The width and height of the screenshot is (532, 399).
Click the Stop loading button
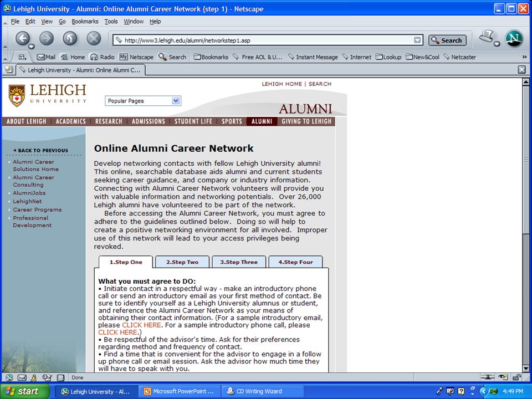pos(94,38)
